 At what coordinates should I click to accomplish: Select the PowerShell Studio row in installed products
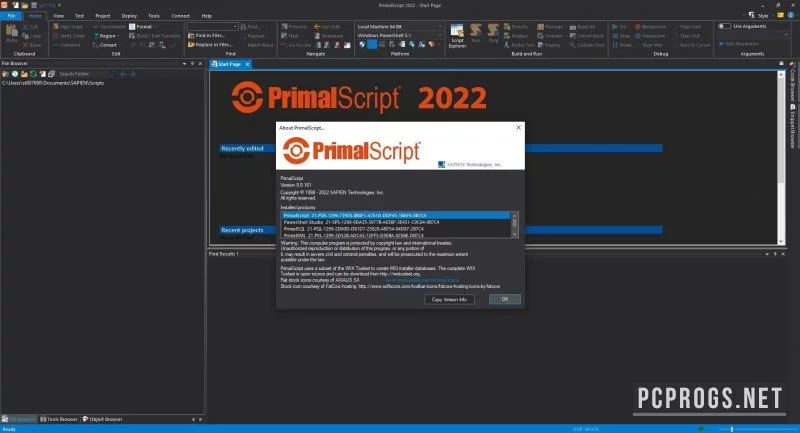point(396,222)
